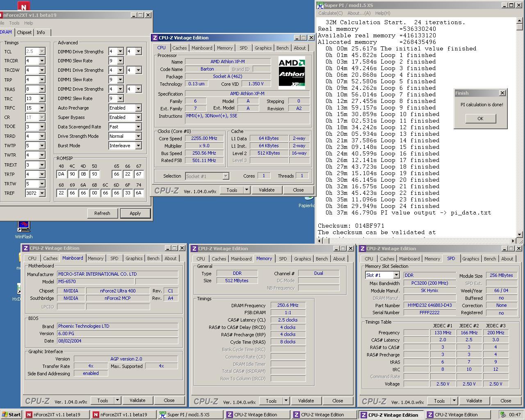Click Super PI horizontal scrollbar right arrow
525x420 pixels.
click(x=513, y=241)
